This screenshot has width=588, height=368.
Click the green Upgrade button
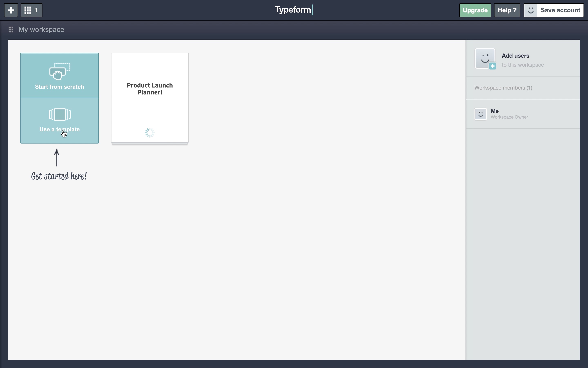pyautogui.click(x=475, y=10)
